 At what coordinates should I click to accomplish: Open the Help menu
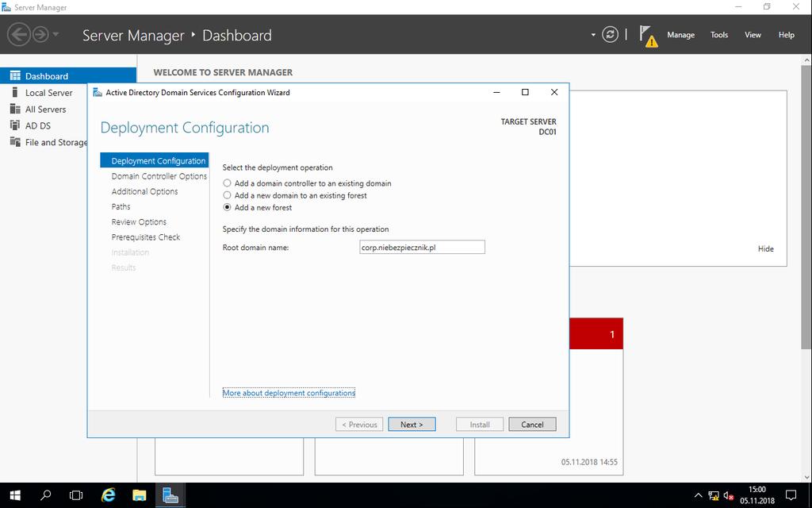pos(786,35)
